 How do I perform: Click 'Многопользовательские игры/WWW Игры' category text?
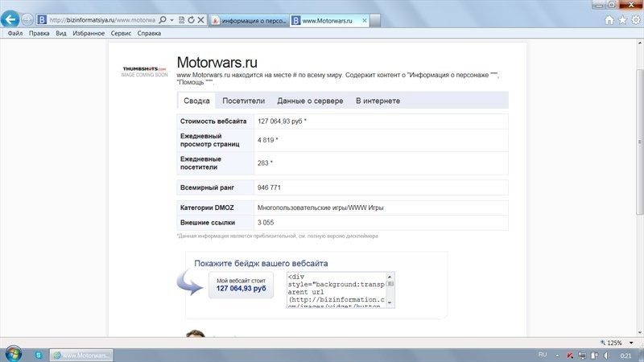[x=320, y=208]
